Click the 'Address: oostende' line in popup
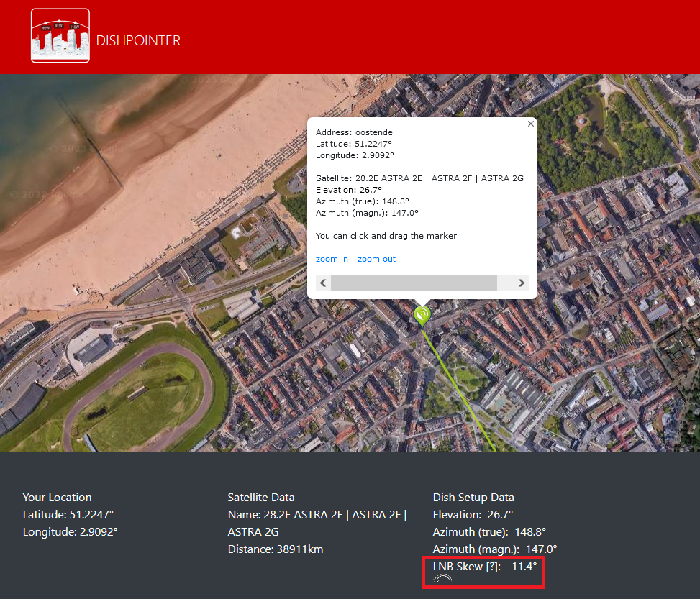Image resolution: width=700 pixels, height=599 pixels. [354, 132]
